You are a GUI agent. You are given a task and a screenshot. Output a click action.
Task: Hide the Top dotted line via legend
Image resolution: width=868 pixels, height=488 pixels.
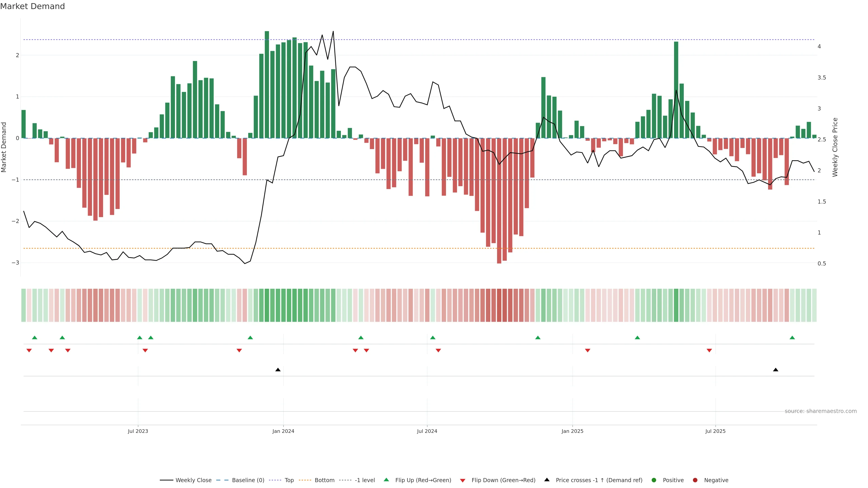pyautogui.click(x=289, y=480)
